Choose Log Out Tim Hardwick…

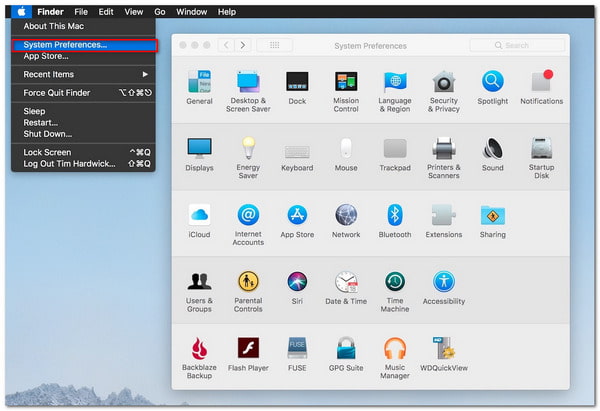tap(83, 164)
